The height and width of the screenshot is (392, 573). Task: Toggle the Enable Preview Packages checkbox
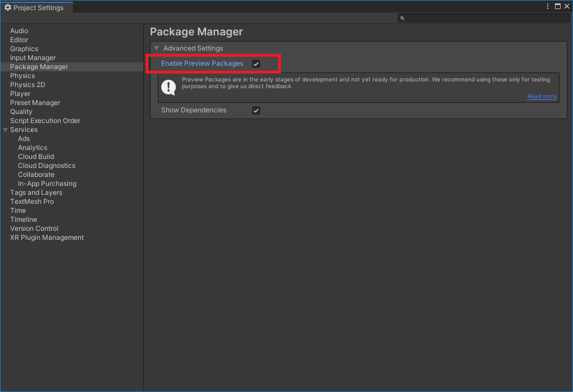pos(256,64)
